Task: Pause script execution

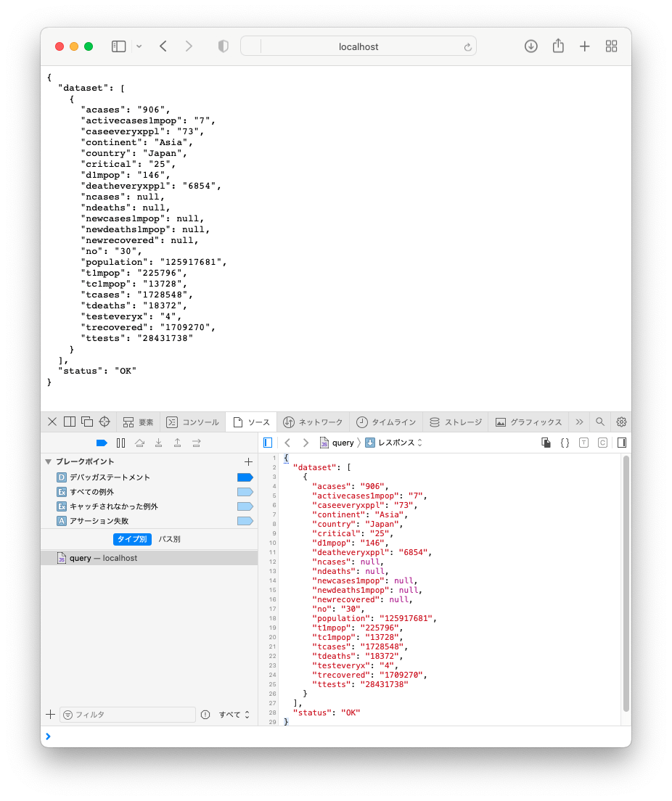Action: pos(120,443)
